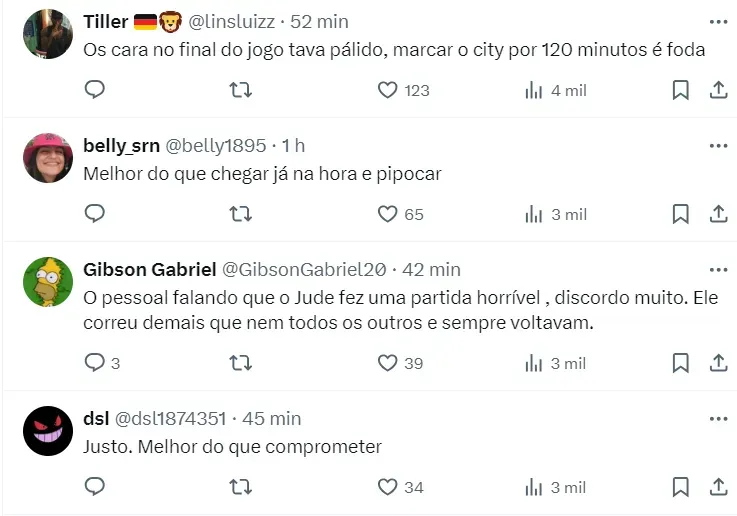Like Tiller's tweet with 123 likes
The height and width of the screenshot is (516, 737).
[x=388, y=90]
